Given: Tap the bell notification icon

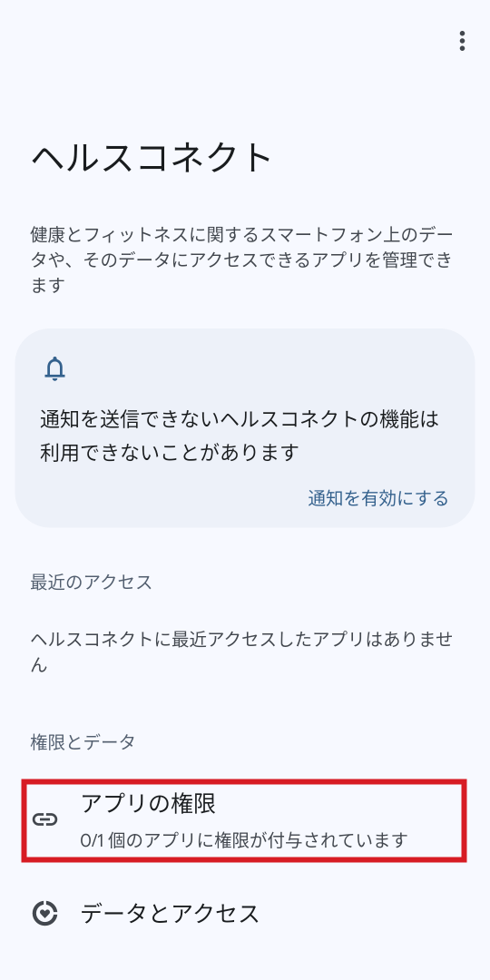Looking at the screenshot, I should point(55,368).
